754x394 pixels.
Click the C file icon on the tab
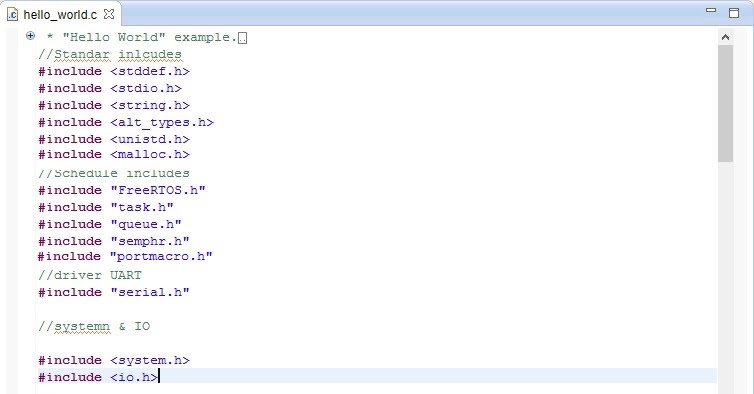[x=13, y=14]
